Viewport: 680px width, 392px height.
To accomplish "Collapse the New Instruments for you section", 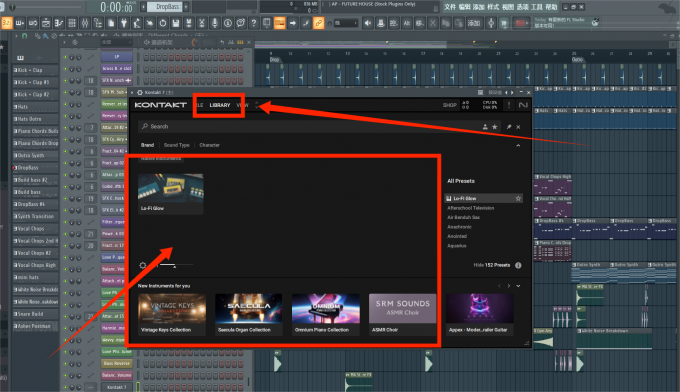I will (x=518, y=286).
